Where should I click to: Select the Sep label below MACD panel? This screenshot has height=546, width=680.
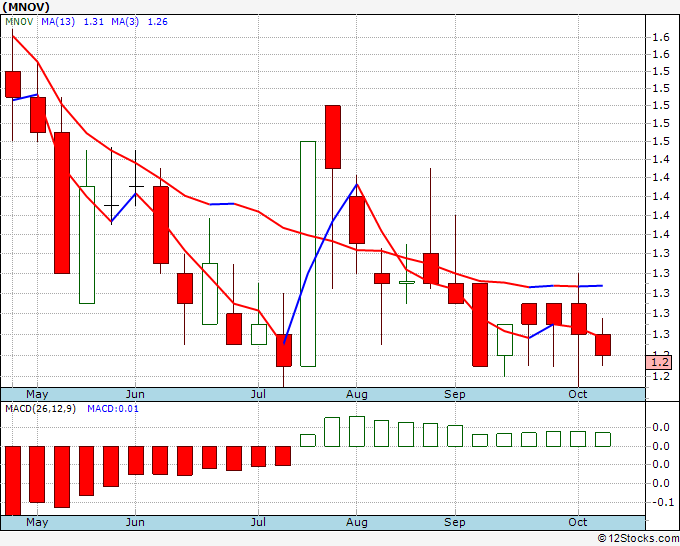point(455,522)
